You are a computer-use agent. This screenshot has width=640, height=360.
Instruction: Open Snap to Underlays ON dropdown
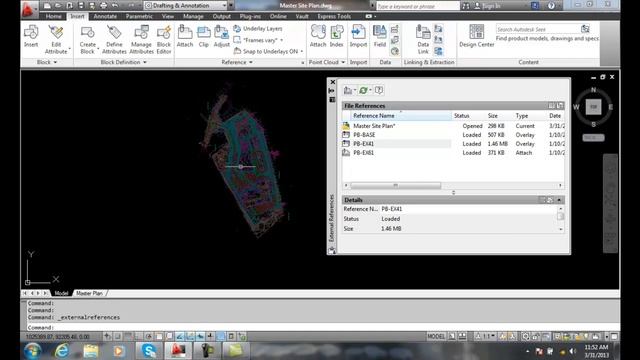[x=268, y=51]
